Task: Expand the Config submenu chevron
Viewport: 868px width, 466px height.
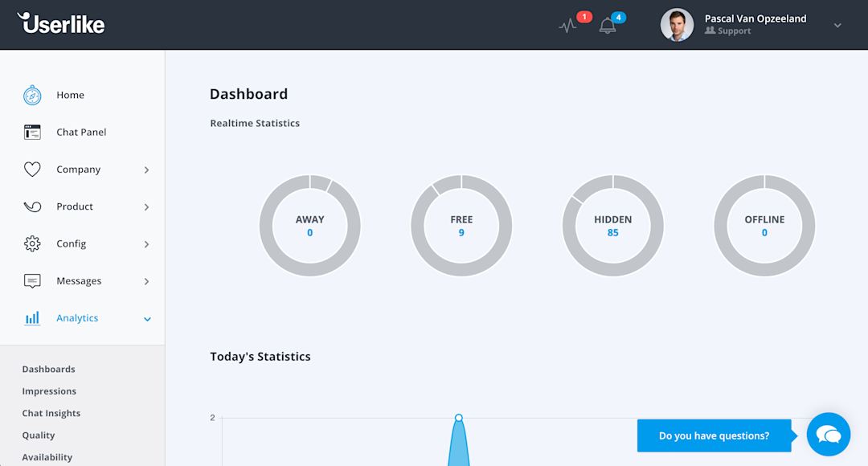Action: click(147, 244)
